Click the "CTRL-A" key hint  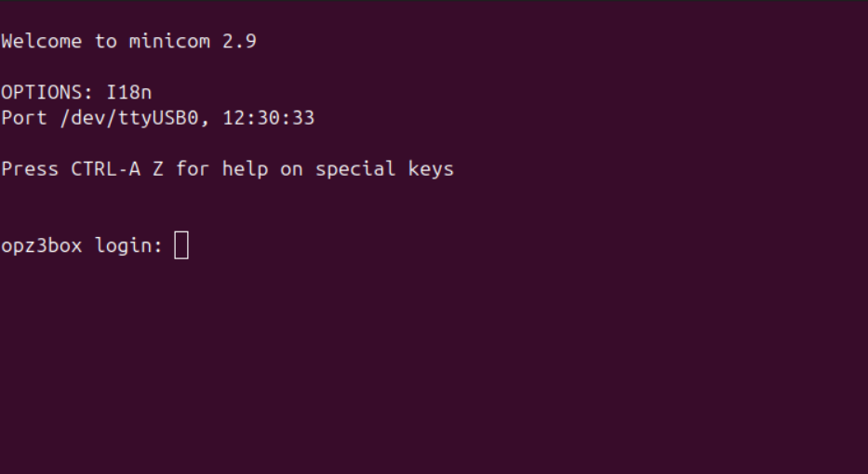pyautogui.click(x=105, y=169)
